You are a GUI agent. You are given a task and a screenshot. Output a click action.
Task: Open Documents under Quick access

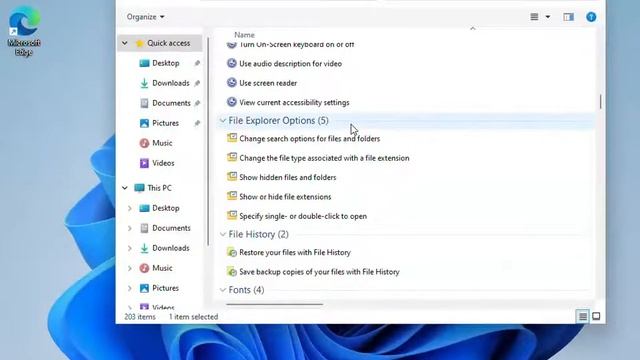coord(171,103)
